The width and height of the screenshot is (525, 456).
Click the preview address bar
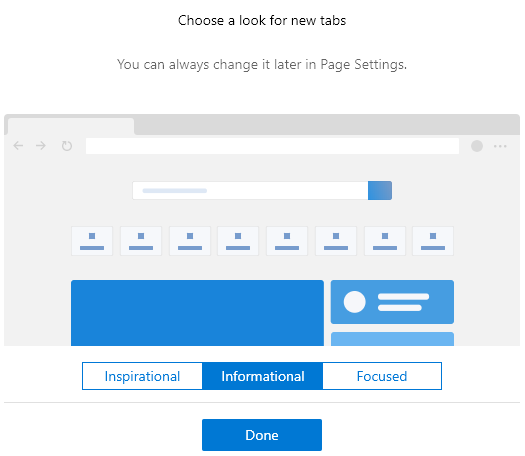pos(272,146)
